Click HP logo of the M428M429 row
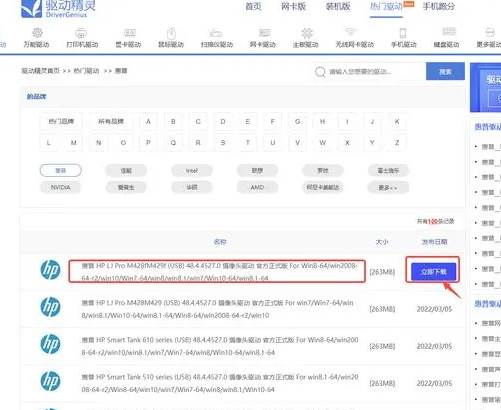The height and width of the screenshot is (410, 501). pyautogui.click(x=51, y=307)
